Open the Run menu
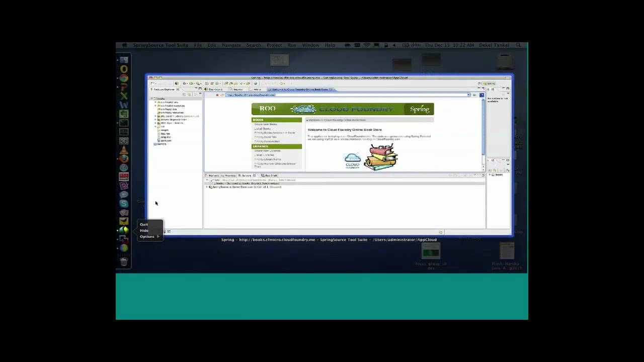Screen dimensions: 644x362 [x=292, y=45]
